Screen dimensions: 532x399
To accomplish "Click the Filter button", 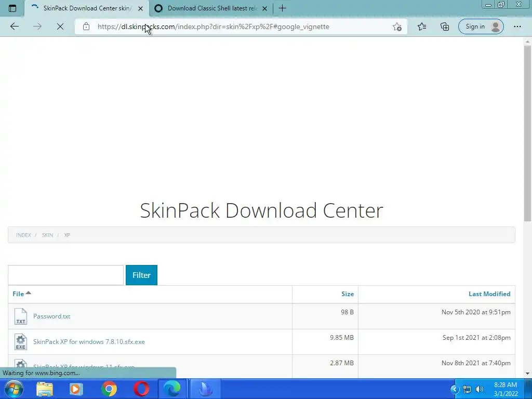I will click(141, 275).
